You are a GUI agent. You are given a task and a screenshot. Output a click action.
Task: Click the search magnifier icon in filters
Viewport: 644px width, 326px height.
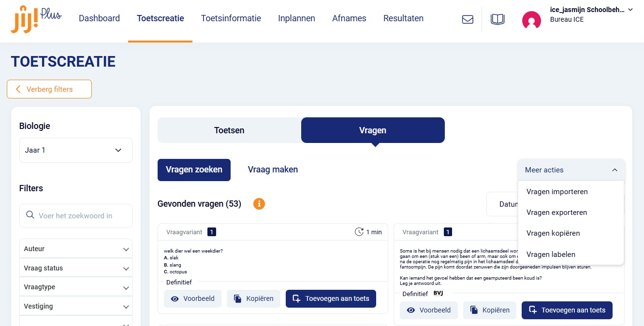click(x=30, y=215)
